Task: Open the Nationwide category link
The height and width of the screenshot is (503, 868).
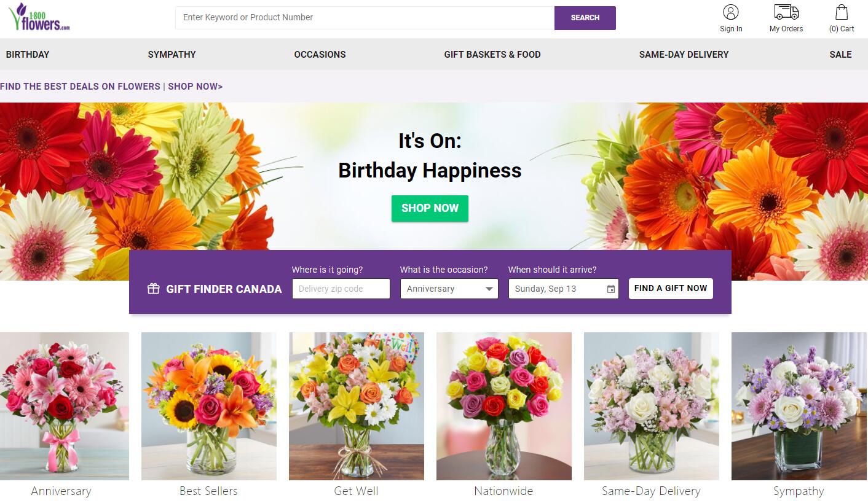Action: pyautogui.click(x=504, y=491)
